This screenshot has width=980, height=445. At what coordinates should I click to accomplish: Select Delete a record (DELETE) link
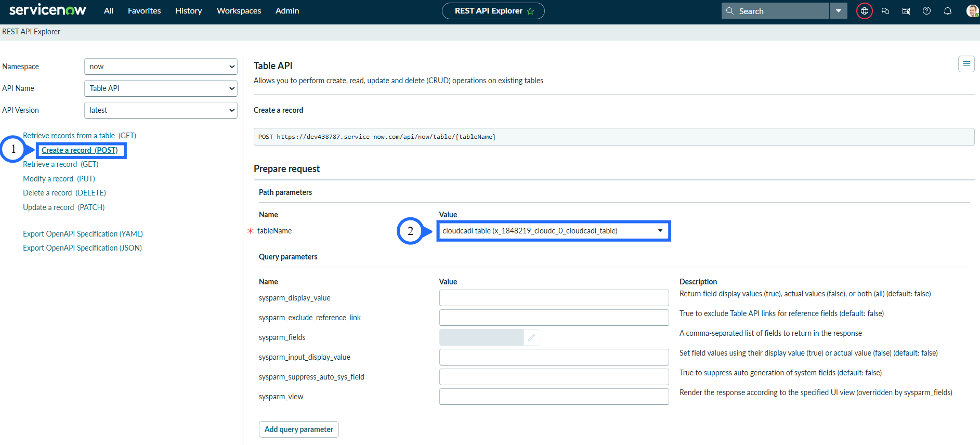point(64,193)
